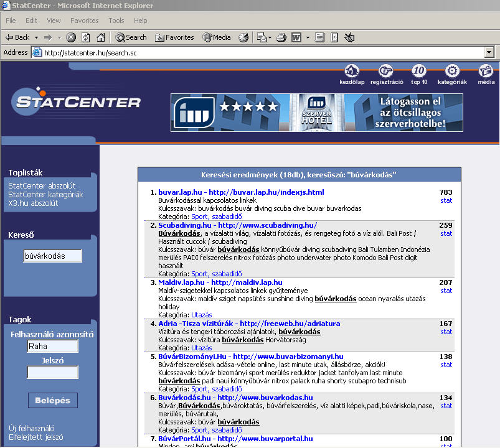This screenshot has height=448, width=500.
Task: Print the current page
Action: coord(281,37)
